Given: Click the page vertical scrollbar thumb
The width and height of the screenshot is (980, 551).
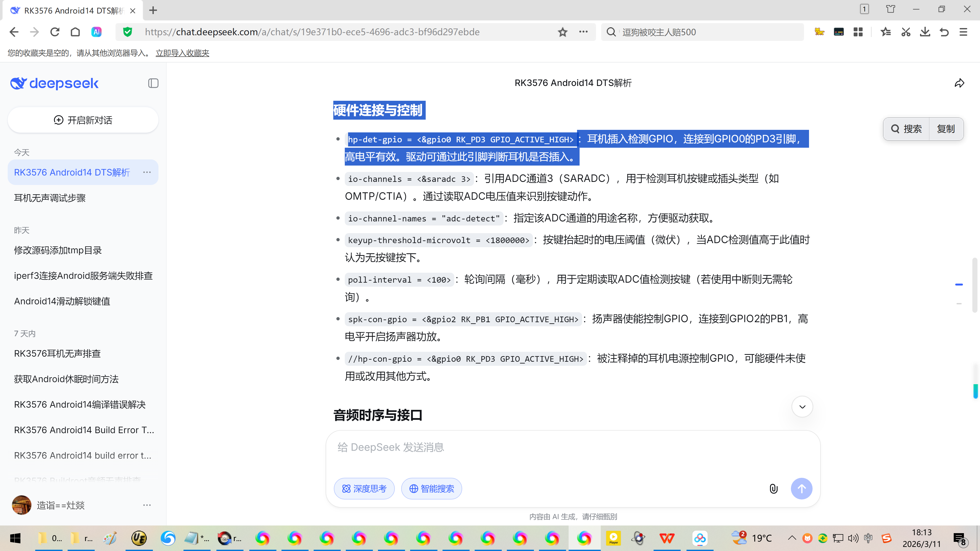Looking at the screenshot, I should tap(975, 285).
